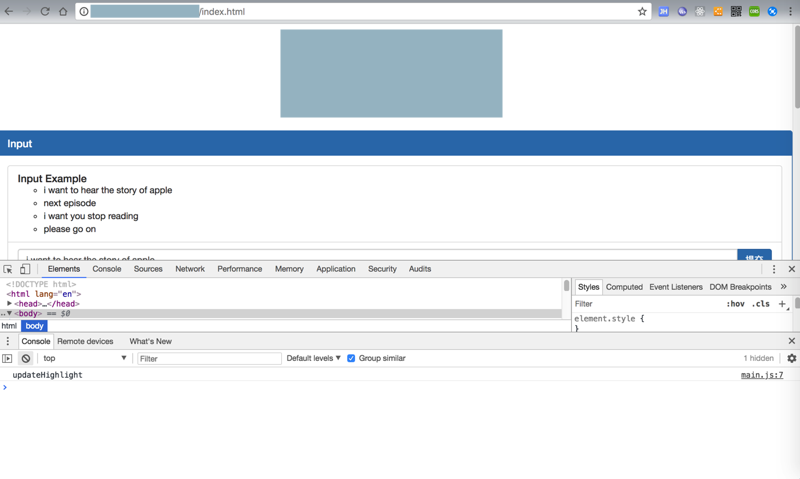Screen dimensions: 800x479
Task: Focus the console Filter field
Action: [209, 359]
